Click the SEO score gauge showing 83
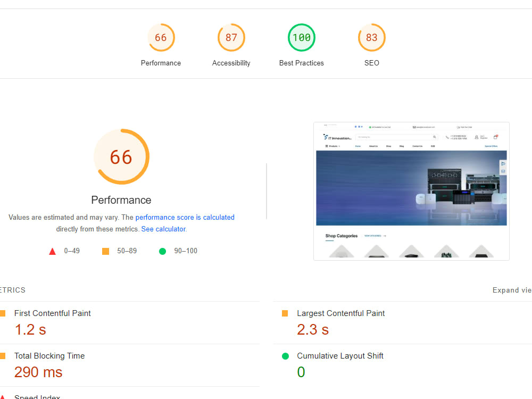The width and height of the screenshot is (532, 399). tap(372, 37)
